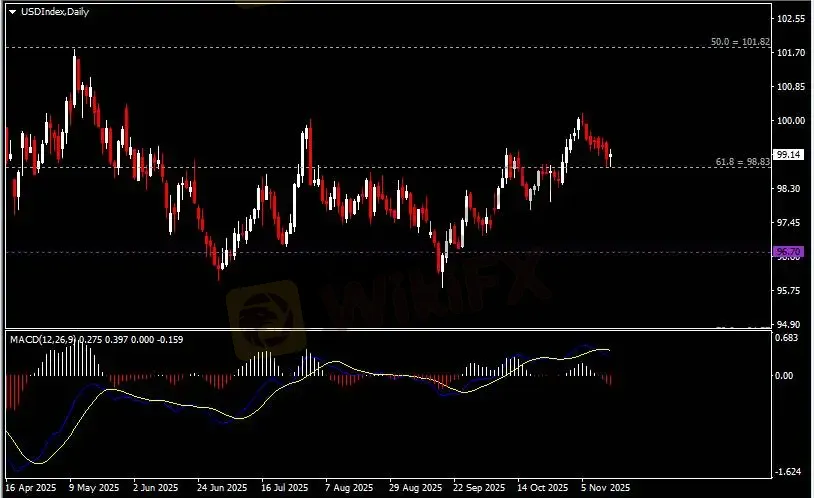This screenshot has height=498, width=814.
Task: Click the purple price tag on price axis
Action: click(788, 252)
